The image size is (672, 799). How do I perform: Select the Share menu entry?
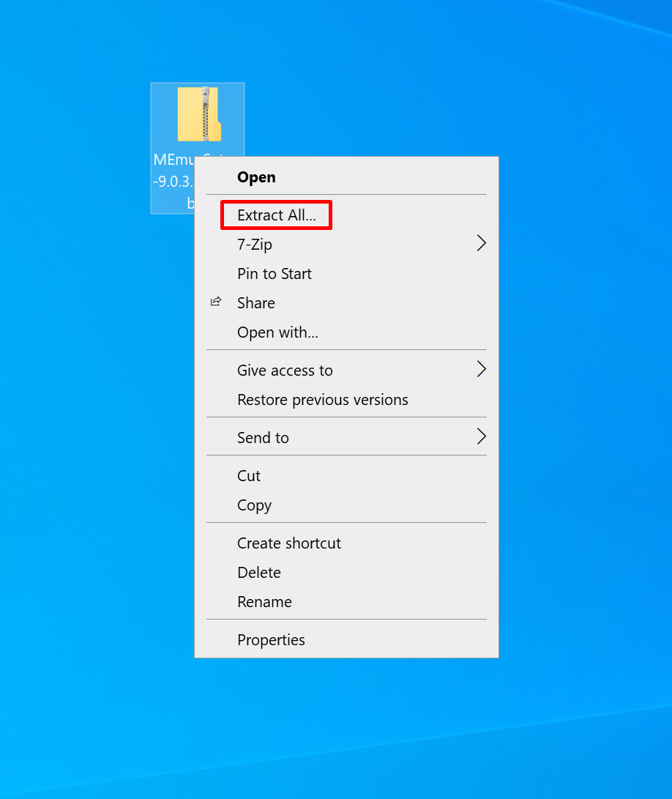(256, 303)
